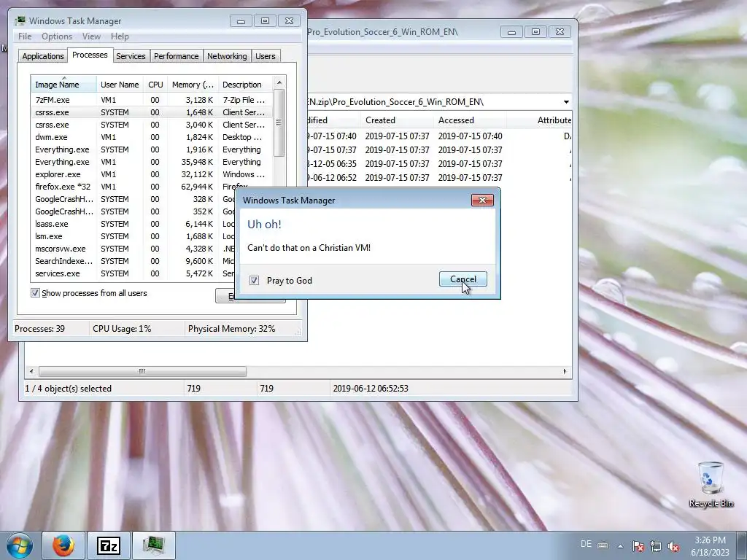Select the 7zFM.exe process row
Viewport: 747px width, 560px height.
coord(152,100)
